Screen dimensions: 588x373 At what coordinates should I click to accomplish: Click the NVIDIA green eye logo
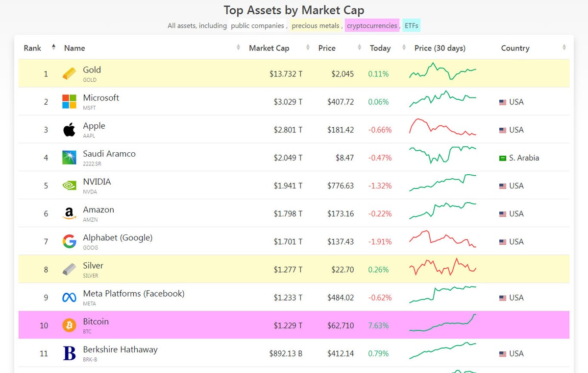(69, 185)
